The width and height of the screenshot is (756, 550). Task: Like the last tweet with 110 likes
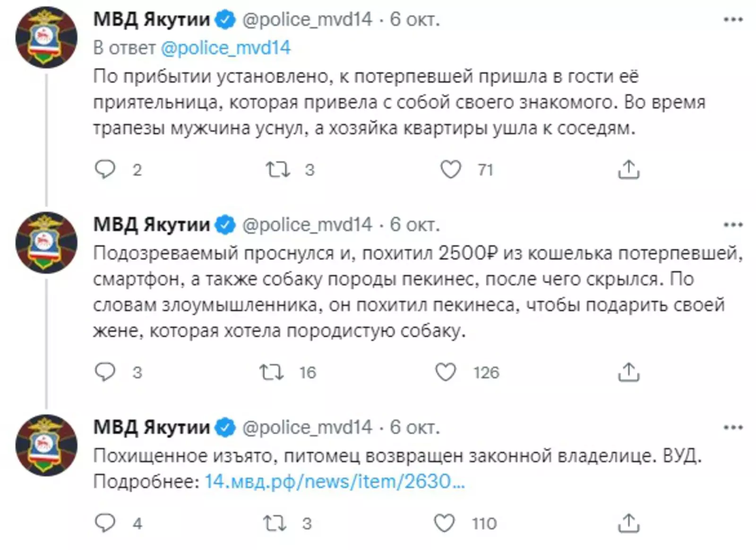click(444, 523)
